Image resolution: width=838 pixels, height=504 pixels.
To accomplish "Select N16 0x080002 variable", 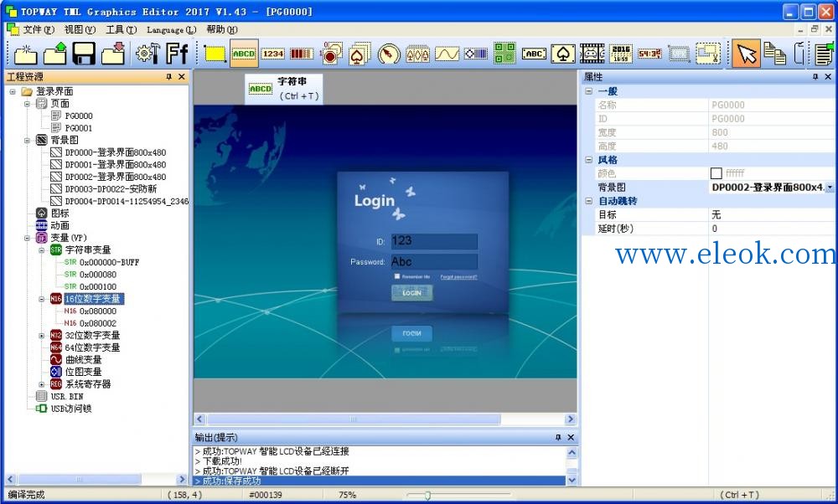I will pyautogui.click(x=98, y=323).
